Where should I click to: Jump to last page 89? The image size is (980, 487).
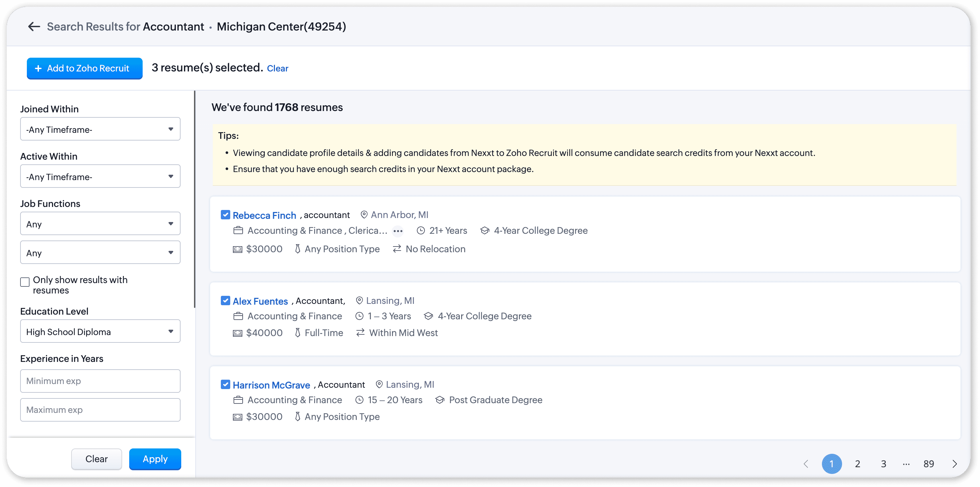(x=929, y=464)
